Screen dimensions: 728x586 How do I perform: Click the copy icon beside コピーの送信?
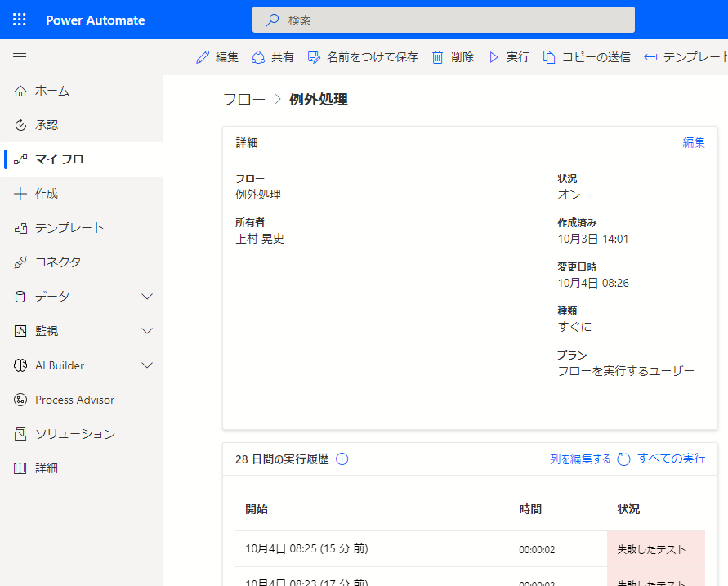click(x=549, y=57)
